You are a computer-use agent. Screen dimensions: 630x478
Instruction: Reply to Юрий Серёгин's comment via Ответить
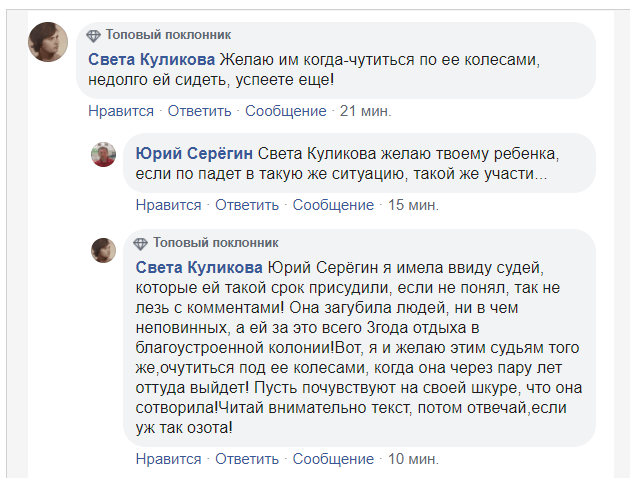point(246,205)
